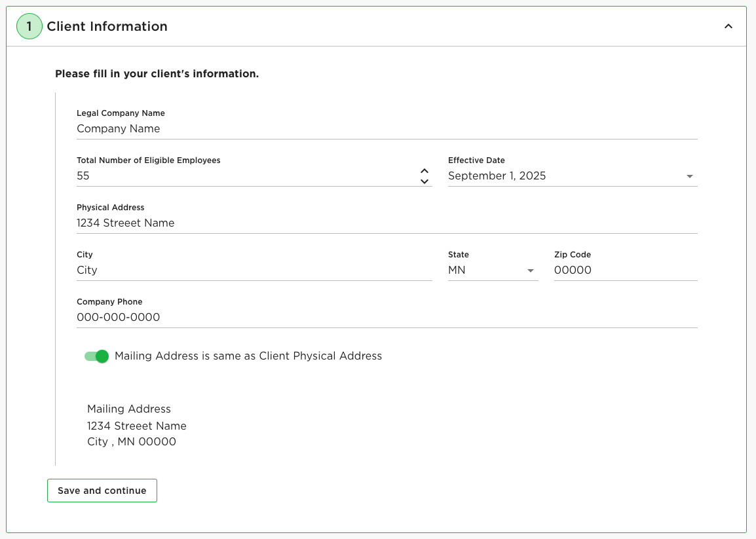Click the City input field
This screenshot has height=539, width=756.
pos(254,270)
